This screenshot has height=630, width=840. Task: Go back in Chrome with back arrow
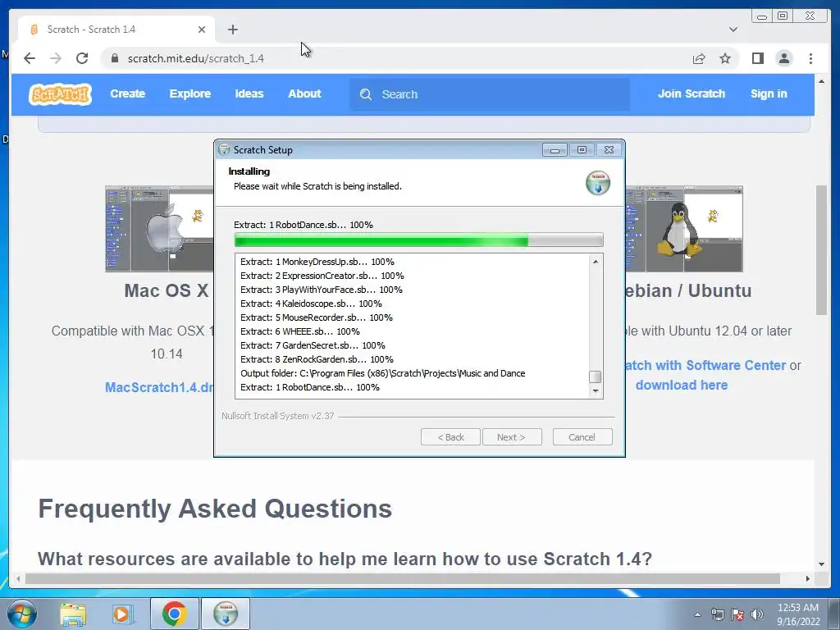[30, 58]
